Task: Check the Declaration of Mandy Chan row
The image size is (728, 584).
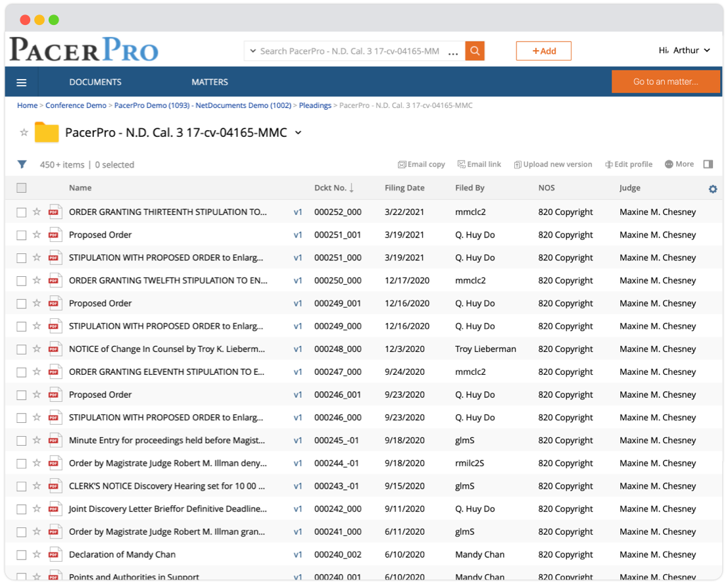Action: pyautogui.click(x=21, y=555)
